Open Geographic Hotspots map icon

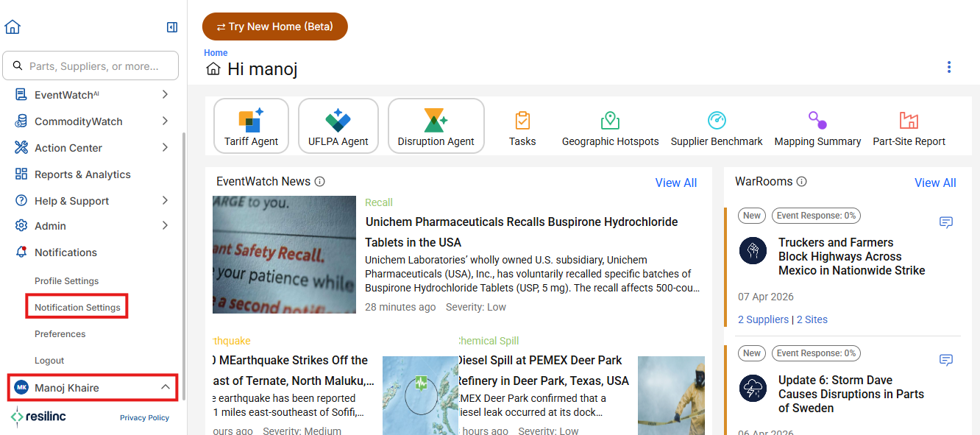coord(610,121)
